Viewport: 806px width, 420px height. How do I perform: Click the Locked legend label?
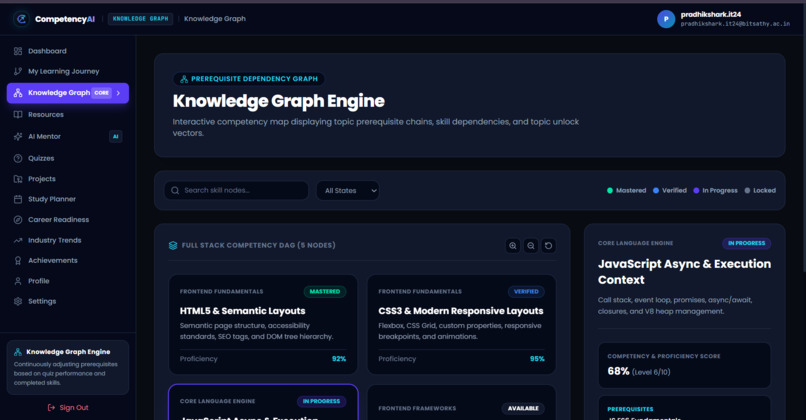point(764,191)
